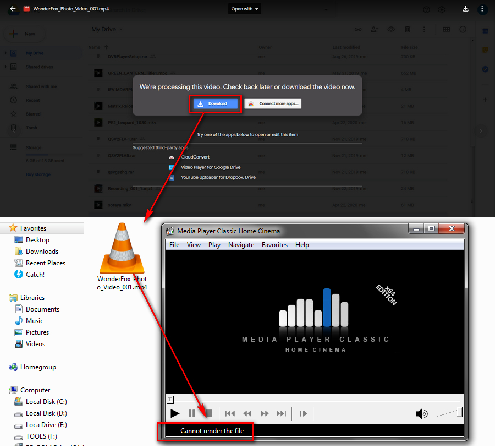Open Play menu in Media Player Classic

coord(215,245)
